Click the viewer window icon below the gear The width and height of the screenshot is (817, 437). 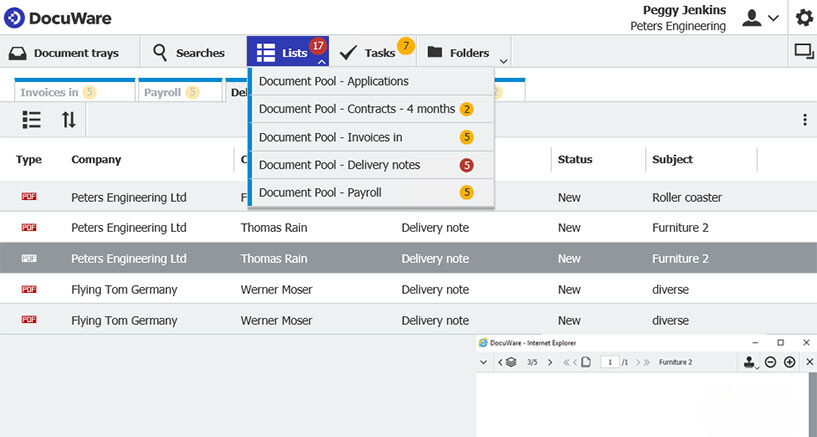click(804, 52)
